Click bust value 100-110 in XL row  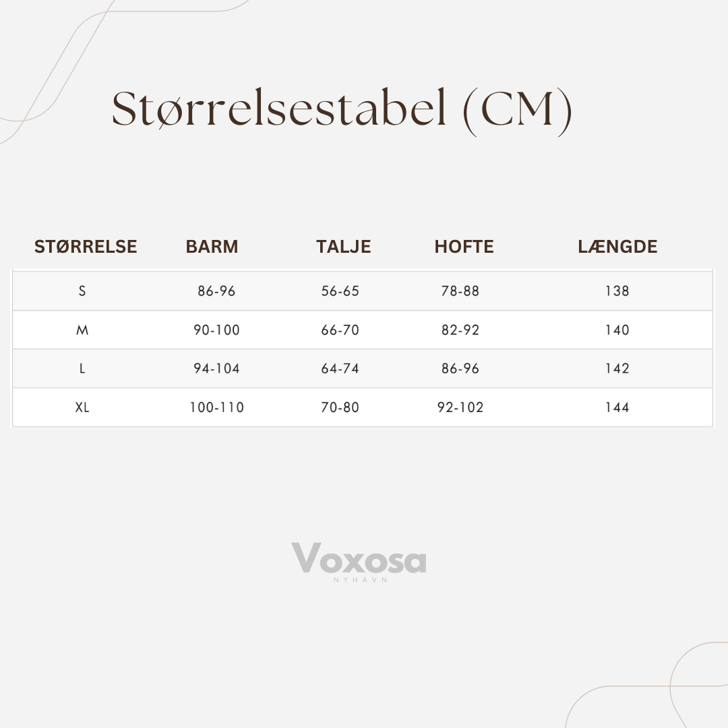(x=216, y=408)
